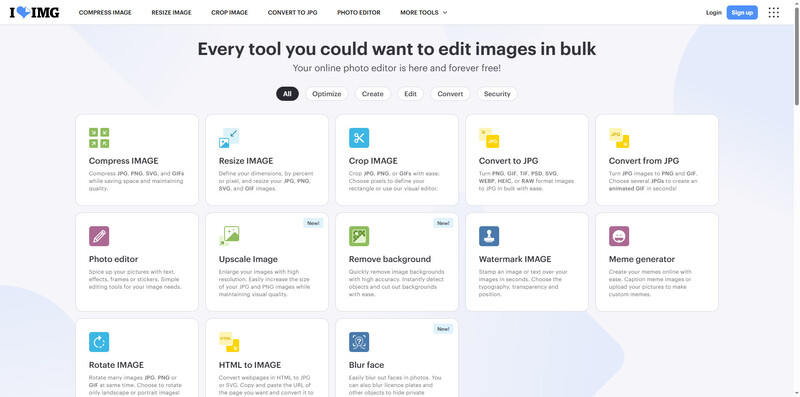Select the Convert filter tab

pos(450,94)
